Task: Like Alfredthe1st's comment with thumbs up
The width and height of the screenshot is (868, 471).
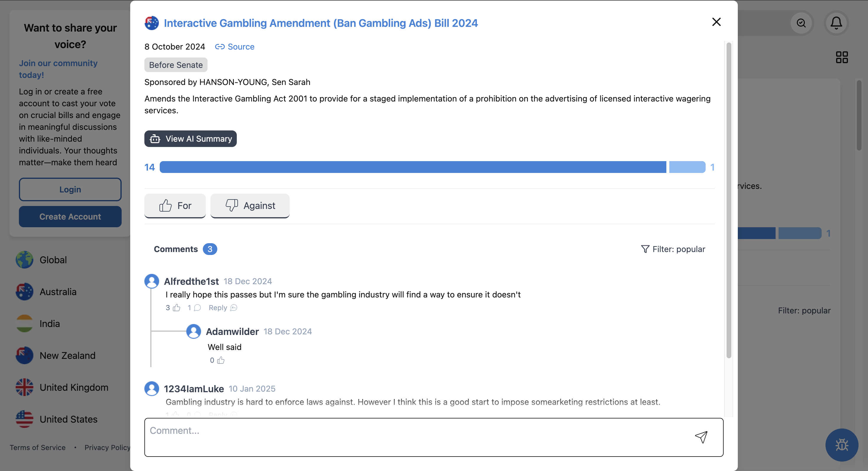Action: pyautogui.click(x=177, y=308)
